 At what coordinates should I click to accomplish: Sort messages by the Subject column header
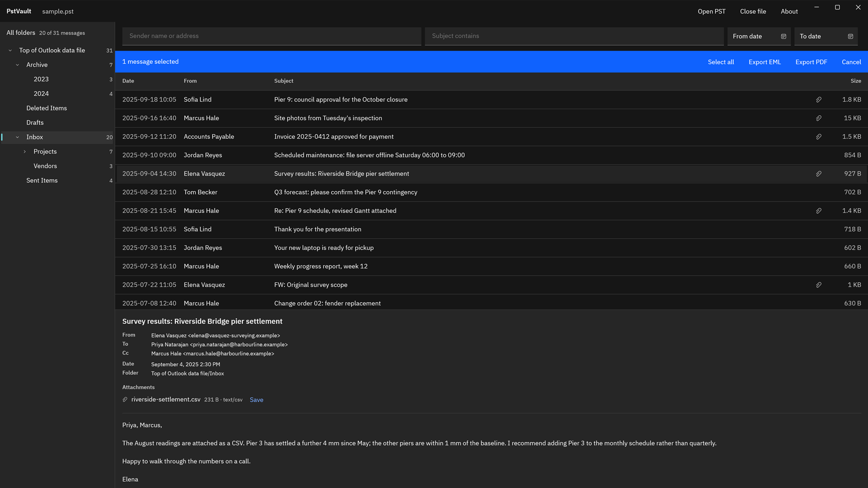[283, 81]
